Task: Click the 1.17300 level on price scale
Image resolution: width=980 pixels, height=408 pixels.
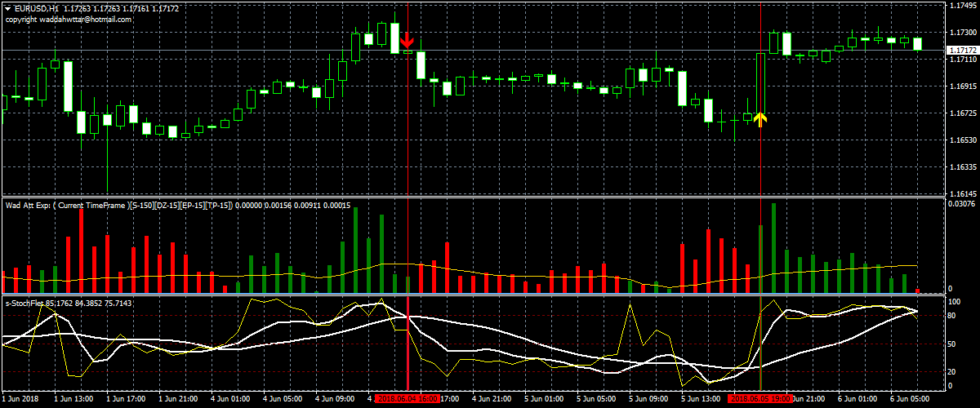Action: click(961, 33)
